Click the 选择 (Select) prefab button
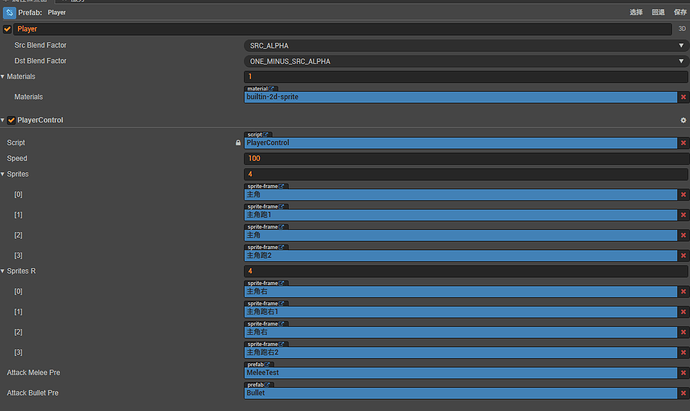The image size is (690, 411). [636, 12]
